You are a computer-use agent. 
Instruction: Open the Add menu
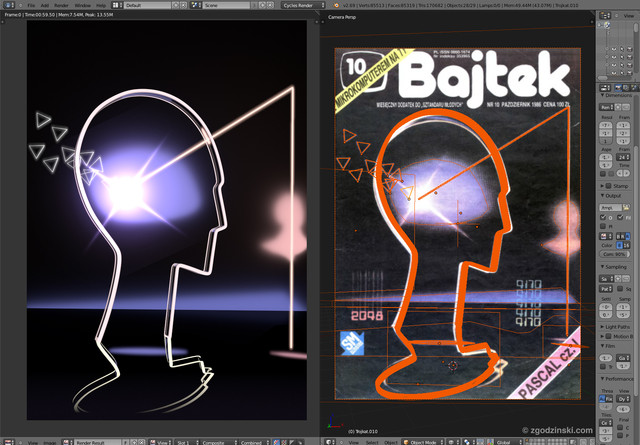click(x=45, y=5)
